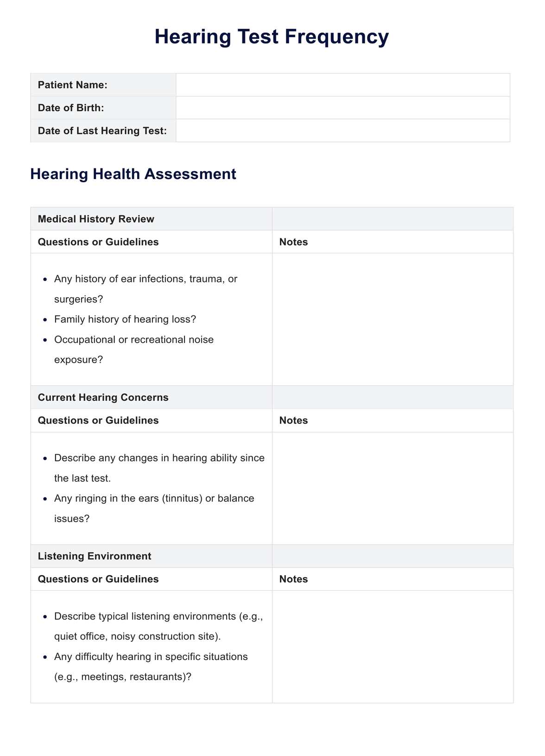
Task: Click the Patient Name label
Action: tap(73, 85)
